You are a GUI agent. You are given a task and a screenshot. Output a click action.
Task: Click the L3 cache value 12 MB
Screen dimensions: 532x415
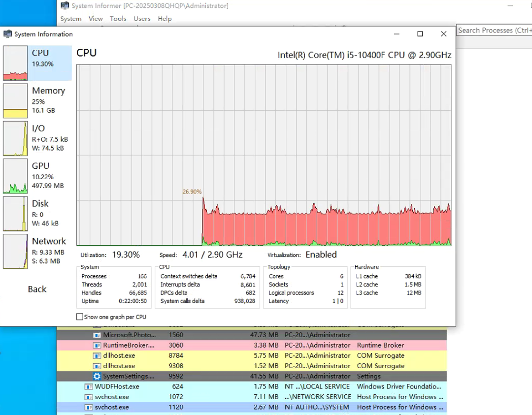tap(414, 293)
